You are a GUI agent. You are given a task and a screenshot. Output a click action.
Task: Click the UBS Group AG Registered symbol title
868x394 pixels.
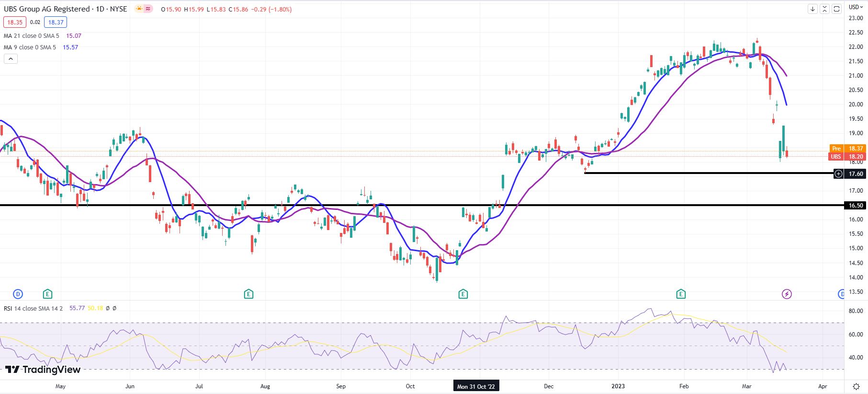coord(47,9)
